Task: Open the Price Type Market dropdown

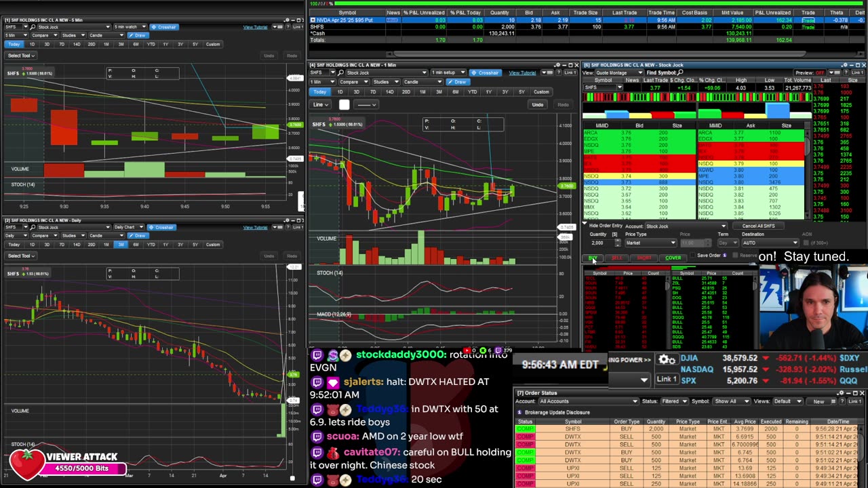Action: point(650,243)
